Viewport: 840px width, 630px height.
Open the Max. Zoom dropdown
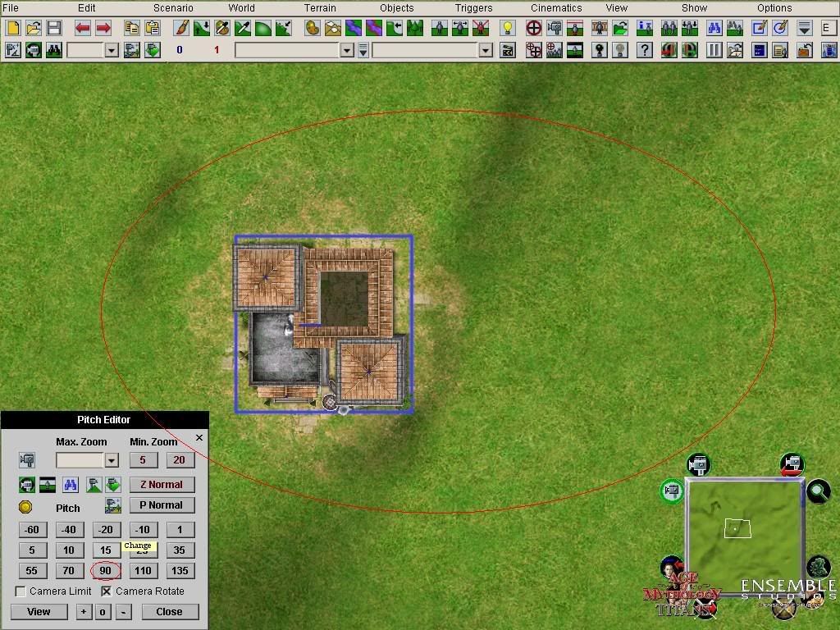[x=112, y=460]
